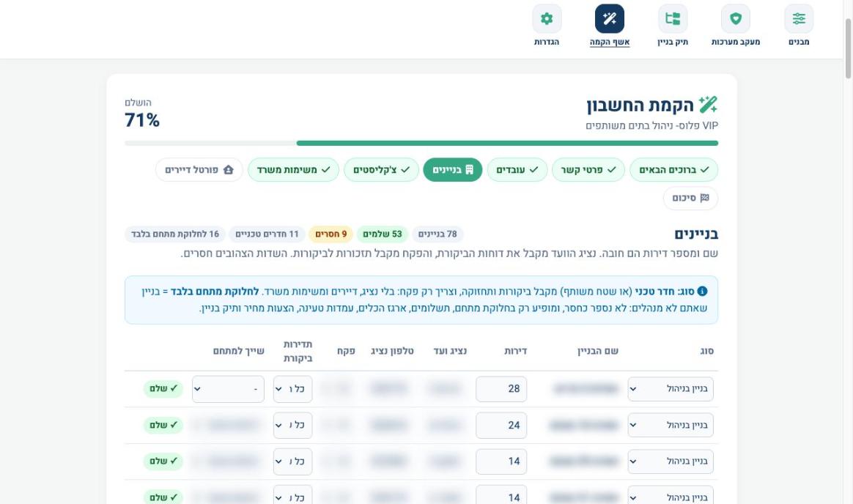853x504 pixels.
Task: Open the אשף הקמה wand icon
Action: pos(609,18)
